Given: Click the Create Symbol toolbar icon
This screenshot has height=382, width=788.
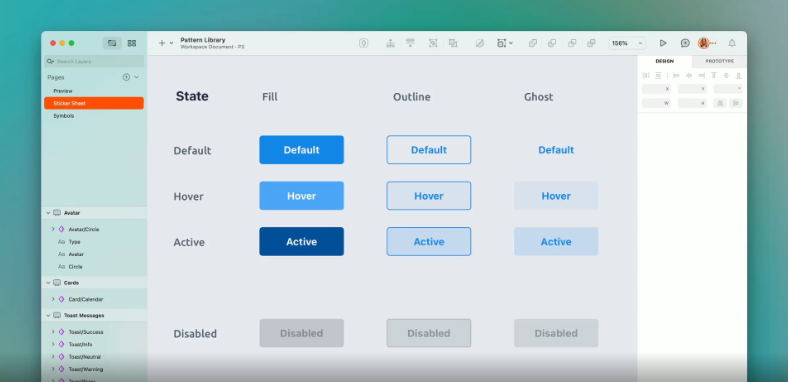Looking at the screenshot, I should tap(364, 43).
